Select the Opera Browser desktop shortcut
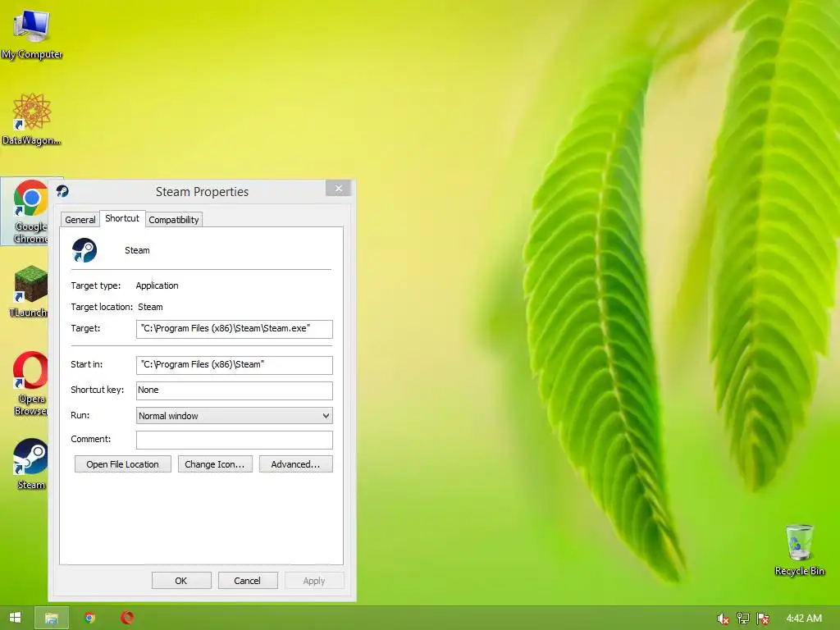The image size is (840, 630). click(30, 383)
